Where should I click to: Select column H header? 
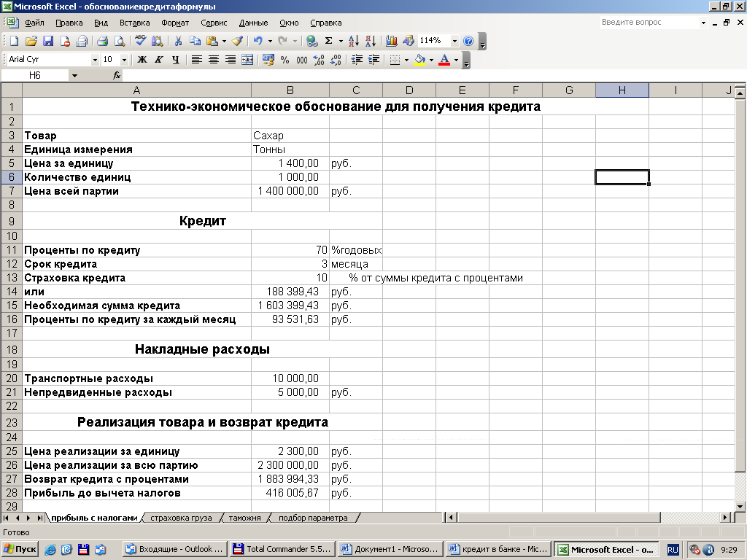point(622,90)
